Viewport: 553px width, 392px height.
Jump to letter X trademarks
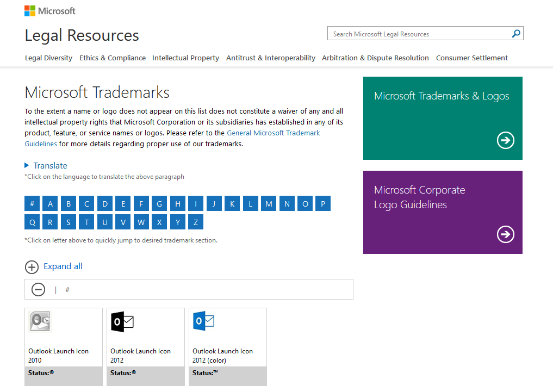(x=159, y=222)
